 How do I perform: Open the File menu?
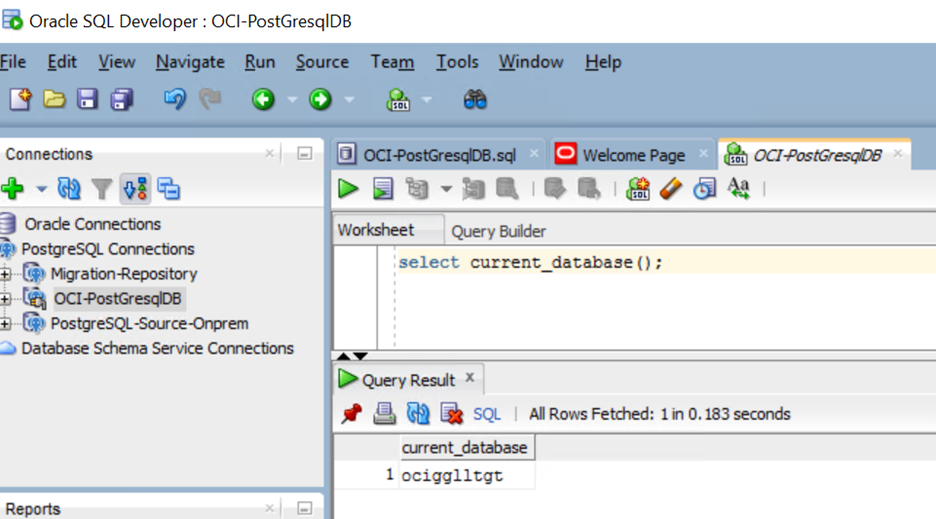coord(13,62)
